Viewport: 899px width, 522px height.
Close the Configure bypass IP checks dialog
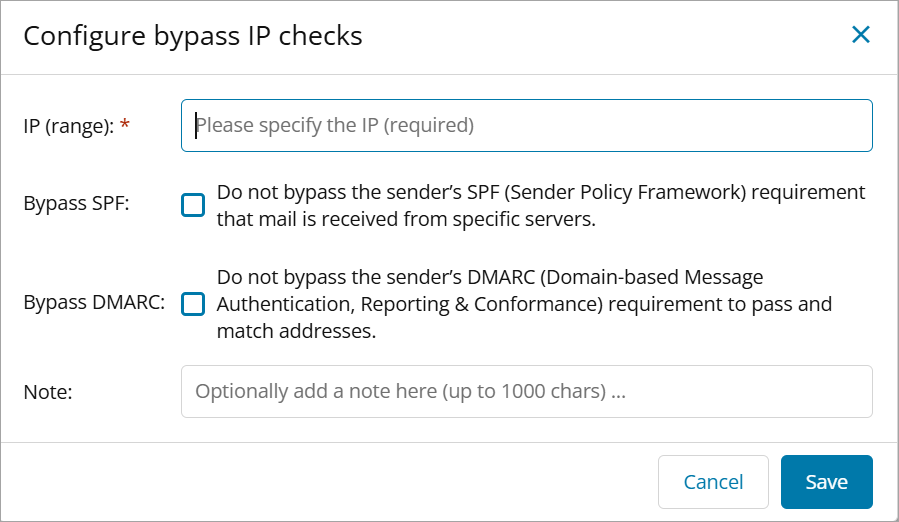pos(860,36)
